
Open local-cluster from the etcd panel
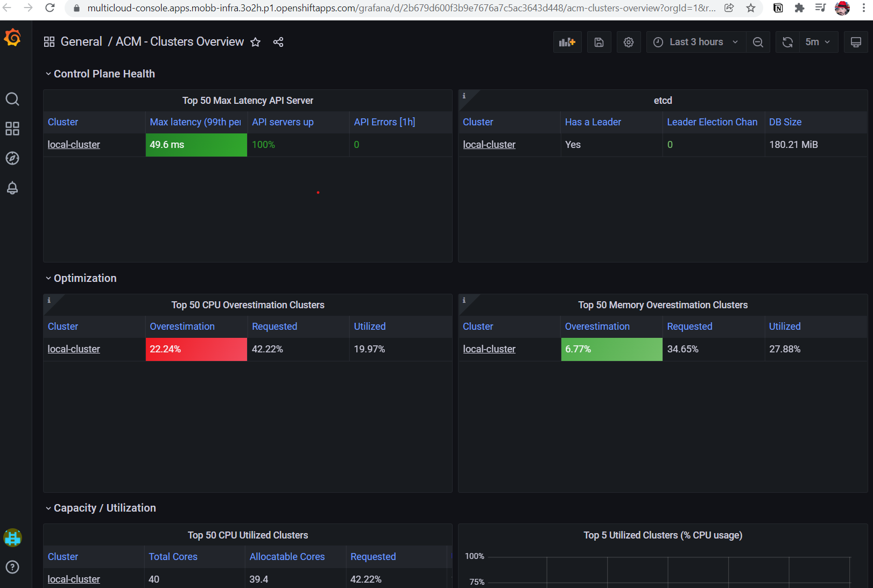pos(489,144)
